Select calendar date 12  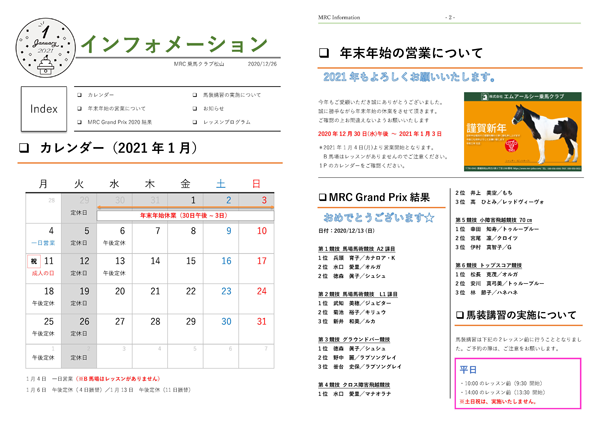click(84, 261)
